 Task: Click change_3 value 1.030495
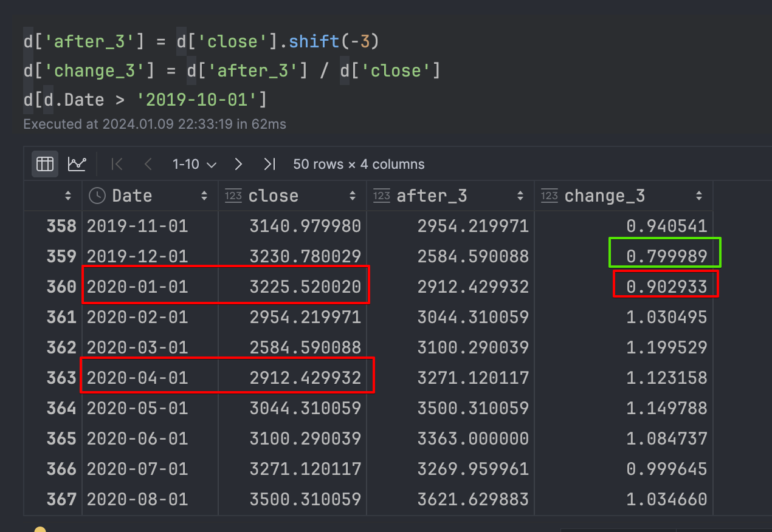667,317
